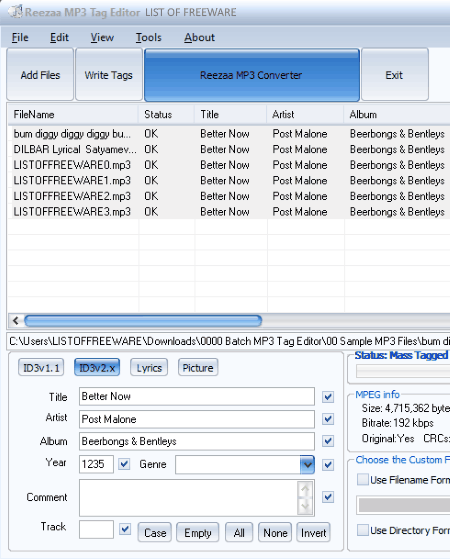Toggle the Comment checkbox
450x559 pixels.
(328, 497)
